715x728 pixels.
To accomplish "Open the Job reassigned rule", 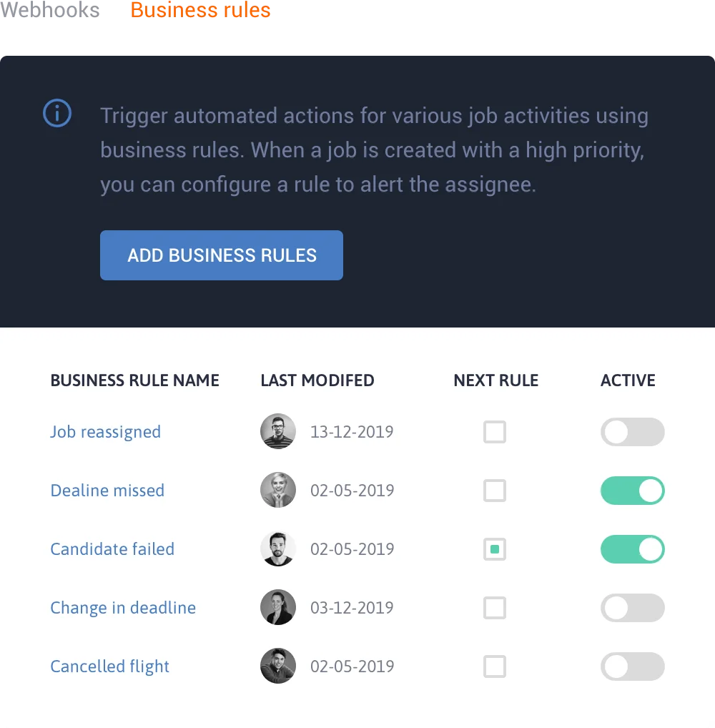I will coord(105,432).
